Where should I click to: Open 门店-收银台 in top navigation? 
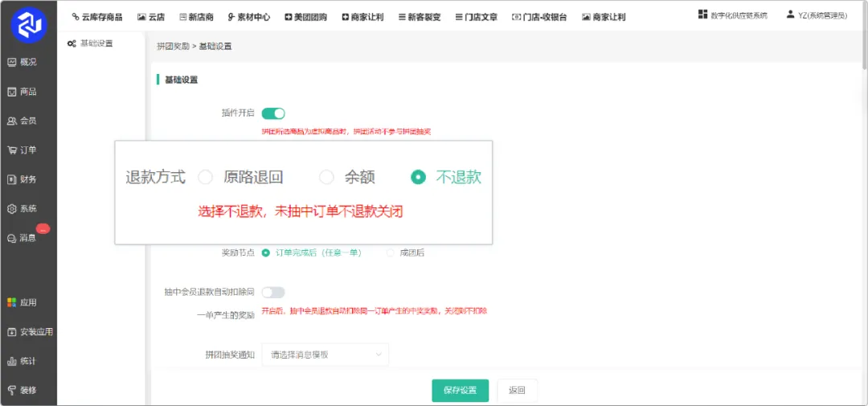tap(540, 17)
